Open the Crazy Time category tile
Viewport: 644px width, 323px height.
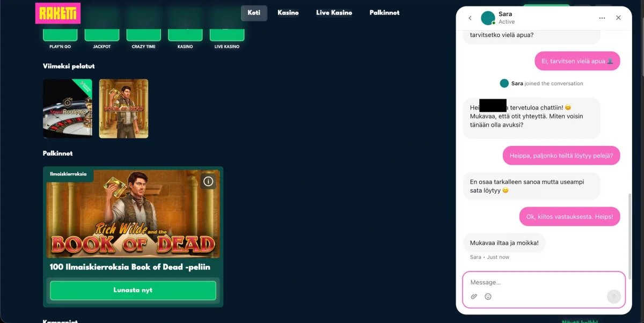(x=143, y=36)
